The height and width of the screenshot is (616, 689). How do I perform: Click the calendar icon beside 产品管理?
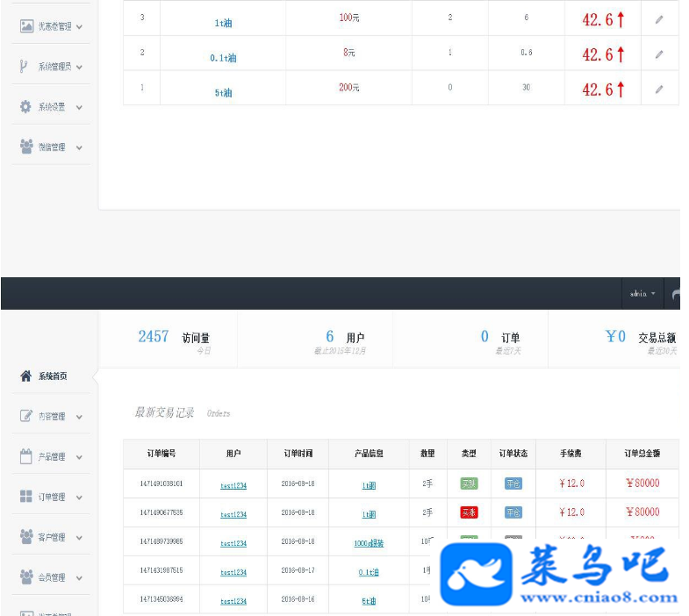pyautogui.click(x=26, y=456)
